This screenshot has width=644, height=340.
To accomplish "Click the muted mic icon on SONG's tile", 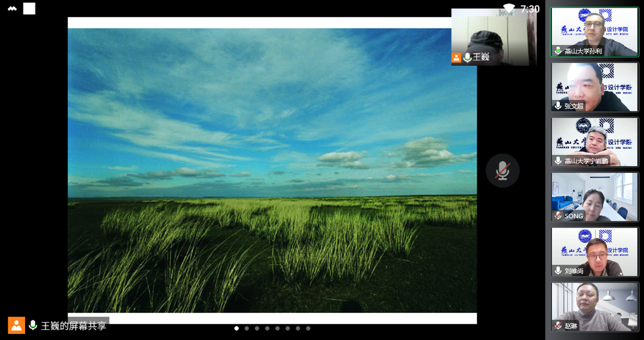I will [558, 216].
